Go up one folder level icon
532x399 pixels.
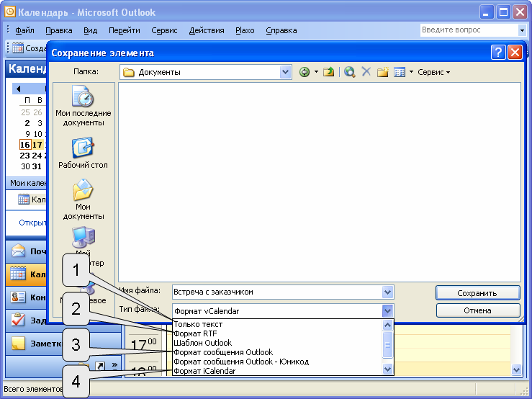click(x=328, y=72)
